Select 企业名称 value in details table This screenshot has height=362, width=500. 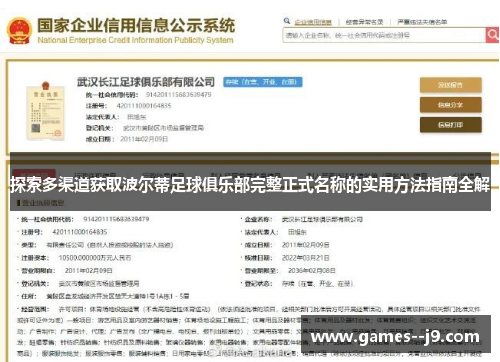[x=322, y=219]
